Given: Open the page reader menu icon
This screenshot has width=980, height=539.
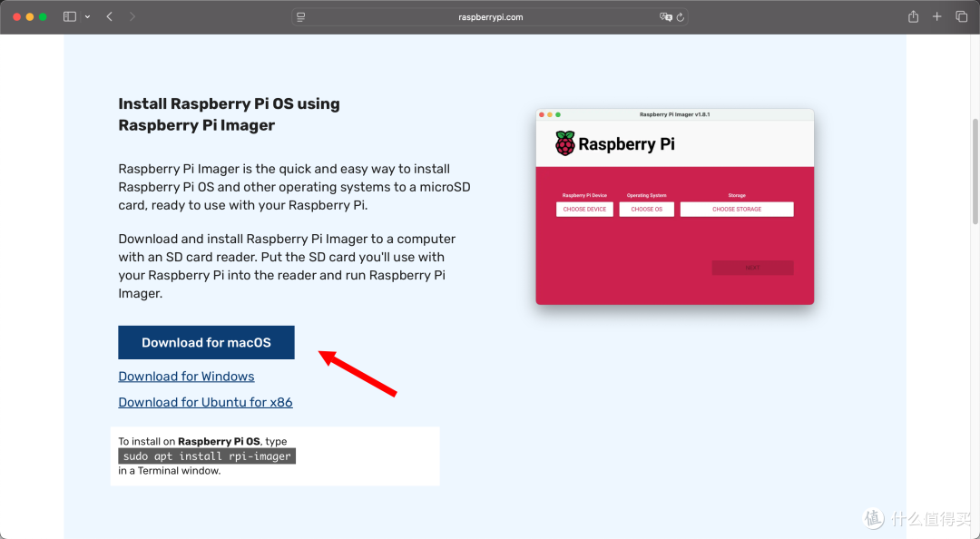Looking at the screenshot, I should pyautogui.click(x=300, y=17).
